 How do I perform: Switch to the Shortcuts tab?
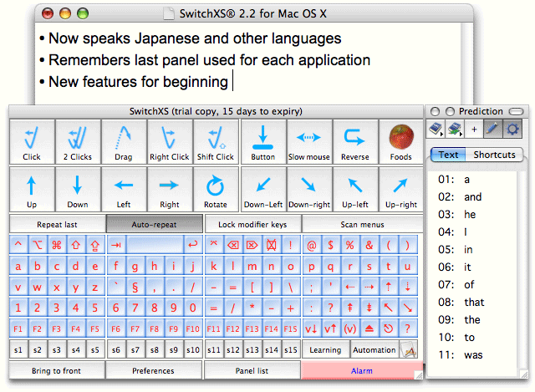pos(494,155)
